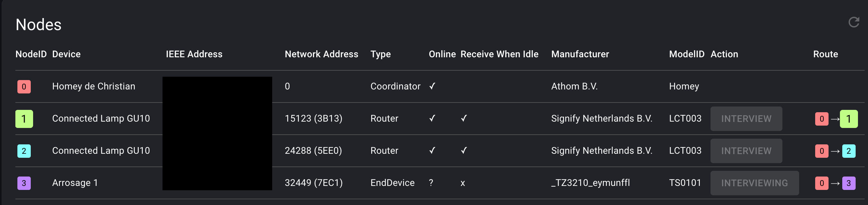Click the cyan node 2 badge

(24, 151)
